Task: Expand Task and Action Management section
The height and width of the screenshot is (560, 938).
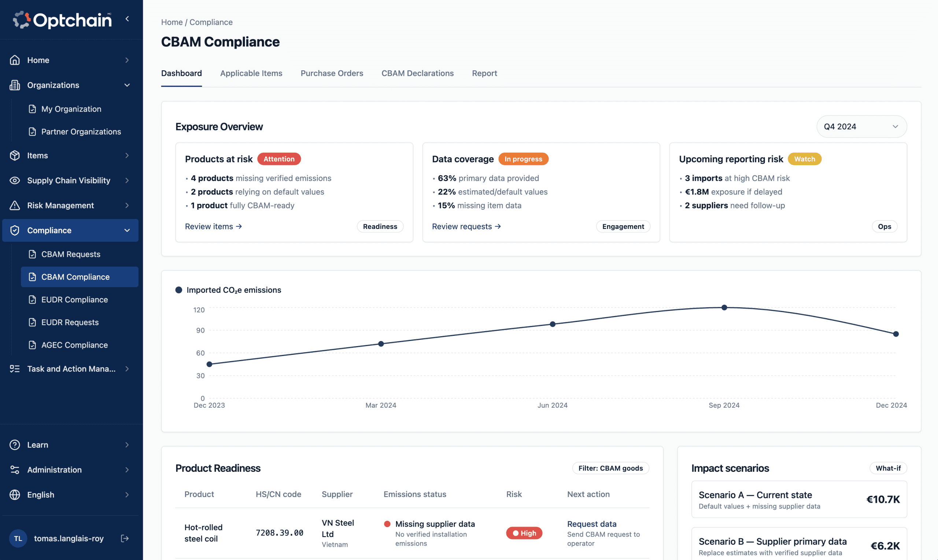Action: (x=127, y=369)
